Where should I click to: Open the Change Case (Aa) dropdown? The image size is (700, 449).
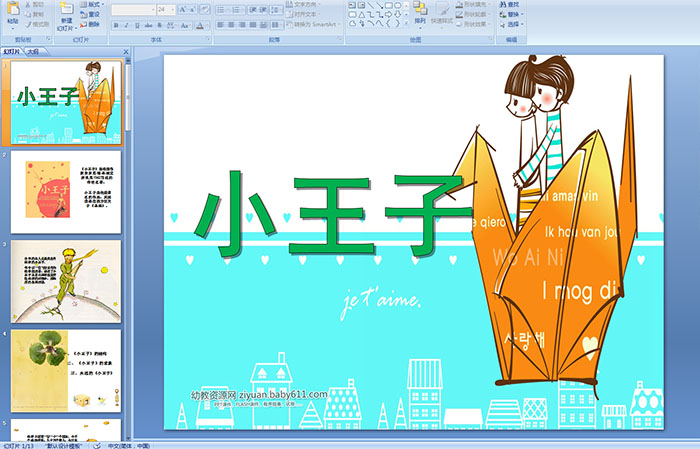185,25
